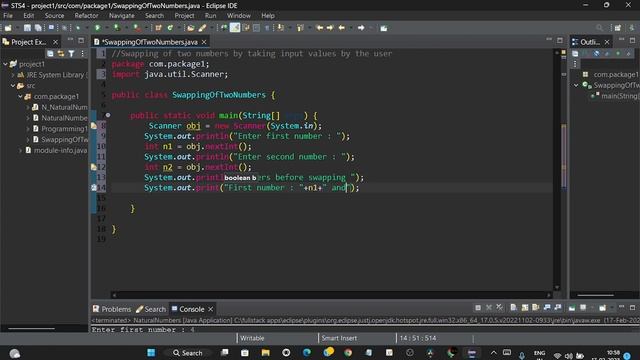This screenshot has width=640, height=360.
Task: Click the green Run button in the toolbar
Action: coord(98,28)
